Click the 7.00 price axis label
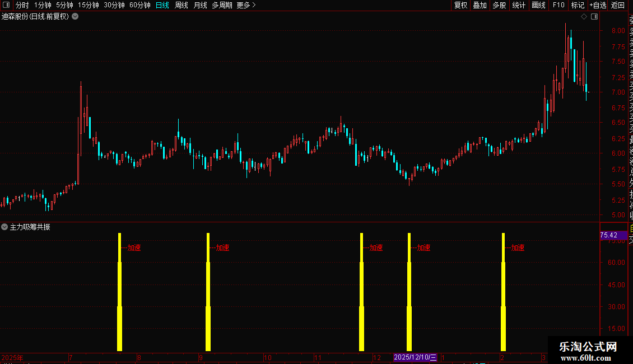633x364 pixels. pyautogui.click(x=618, y=92)
